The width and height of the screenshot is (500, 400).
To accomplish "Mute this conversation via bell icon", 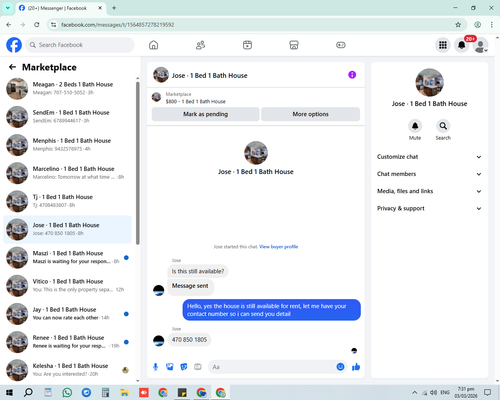I will point(415,126).
